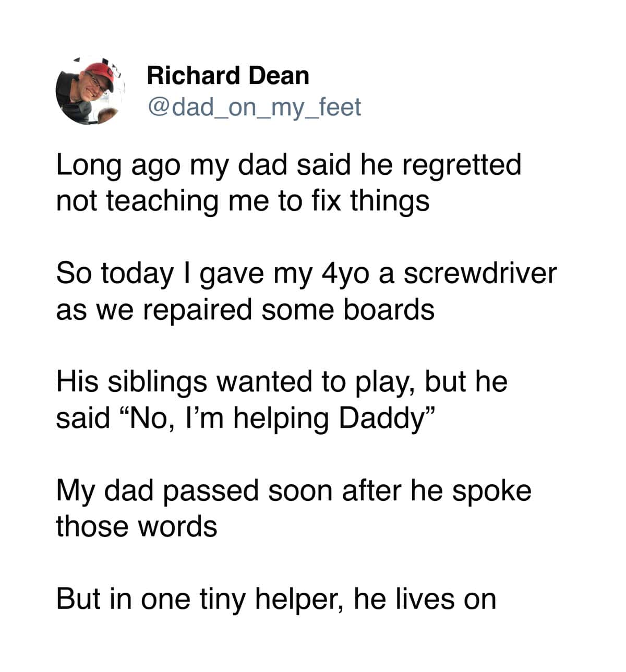The height and width of the screenshot is (672, 626).
Task: Click the line "as we repaired some boards"
Action: (x=245, y=309)
